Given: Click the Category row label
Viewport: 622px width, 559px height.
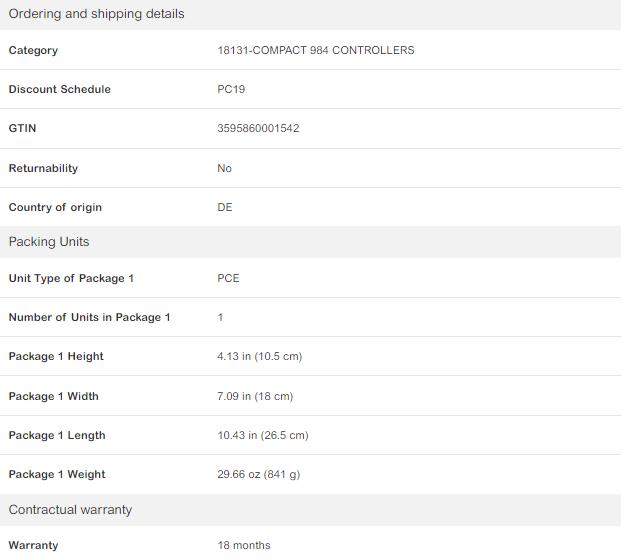Looking at the screenshot, I should coord(33,50).
